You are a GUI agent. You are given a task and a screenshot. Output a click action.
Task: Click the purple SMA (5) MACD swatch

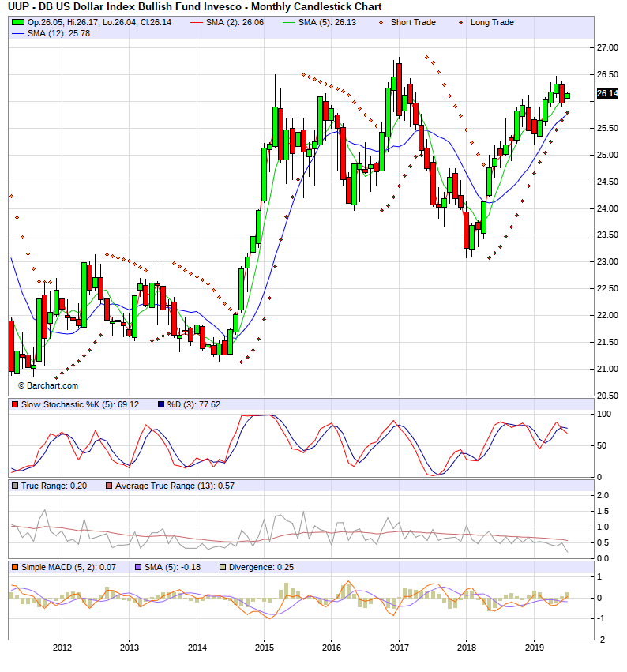(x=138, y=568)
